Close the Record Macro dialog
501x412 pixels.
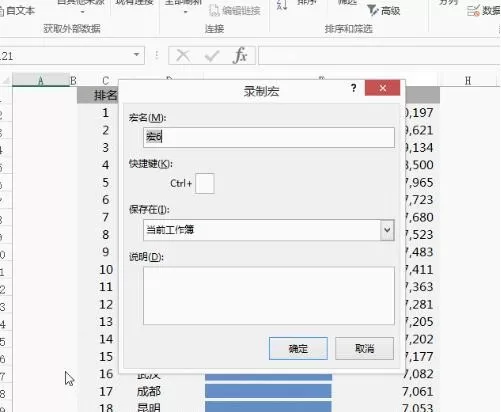pos(382,88)
